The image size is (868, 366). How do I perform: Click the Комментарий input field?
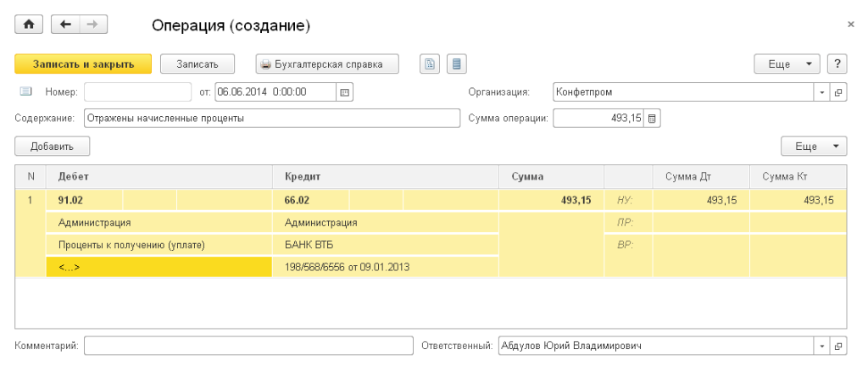(x=248, y=347)
